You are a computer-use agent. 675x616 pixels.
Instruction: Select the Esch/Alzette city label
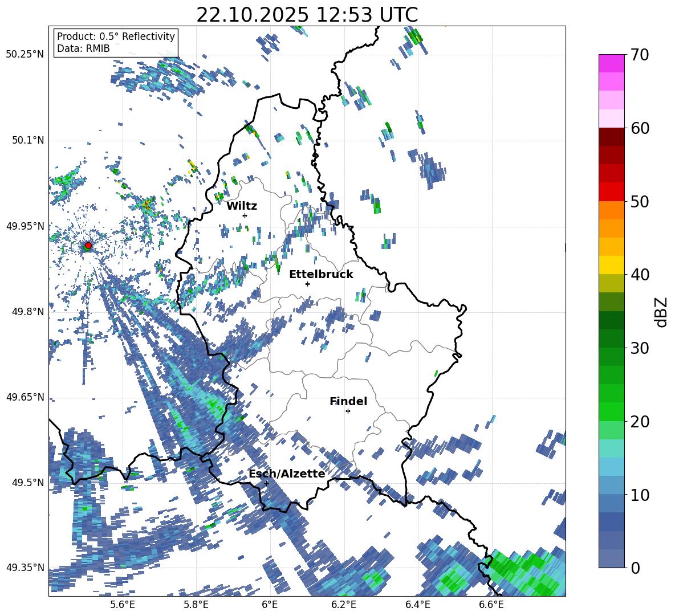287,474
